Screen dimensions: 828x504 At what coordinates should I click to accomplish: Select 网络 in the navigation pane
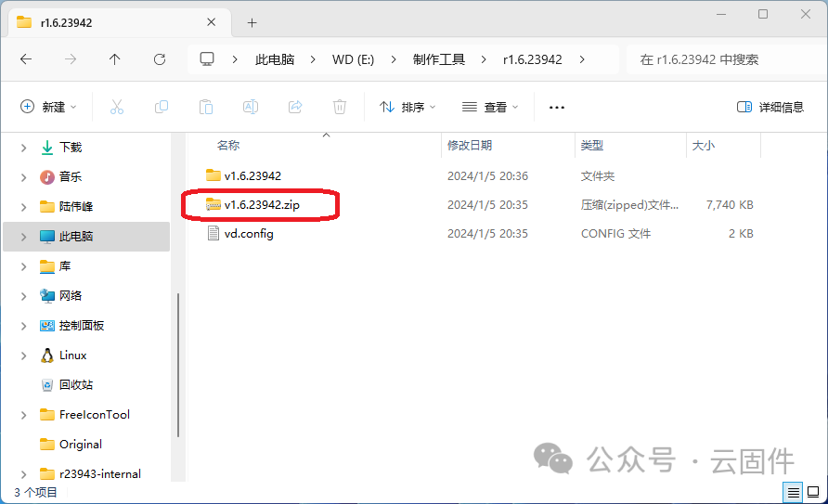point(71,295)
